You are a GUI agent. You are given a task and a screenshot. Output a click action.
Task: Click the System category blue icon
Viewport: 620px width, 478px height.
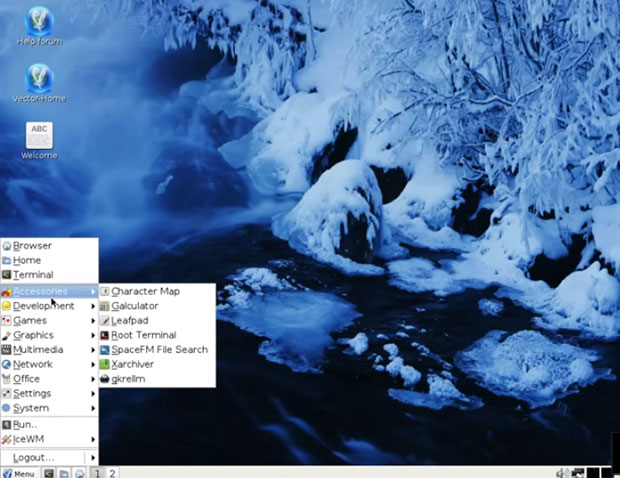point(6,408)
